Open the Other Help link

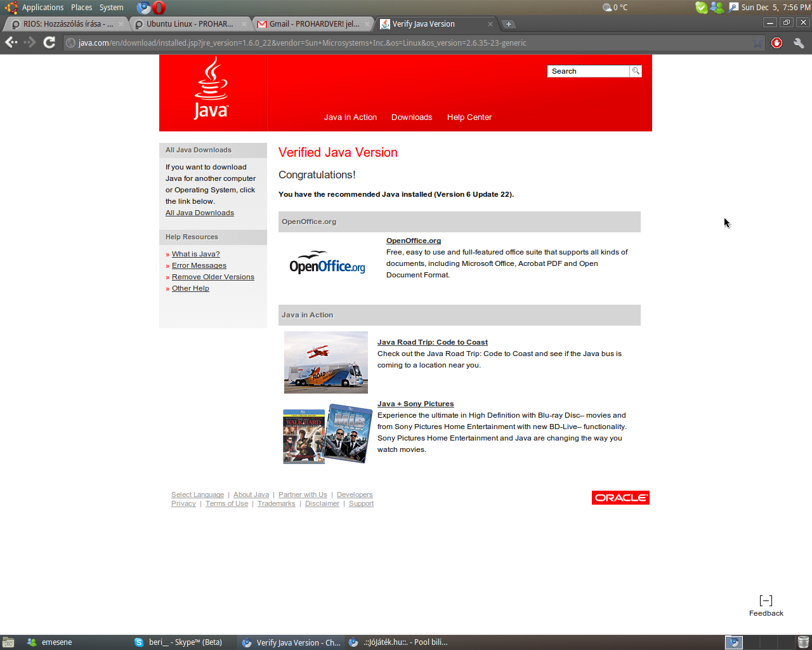point(190,288)
